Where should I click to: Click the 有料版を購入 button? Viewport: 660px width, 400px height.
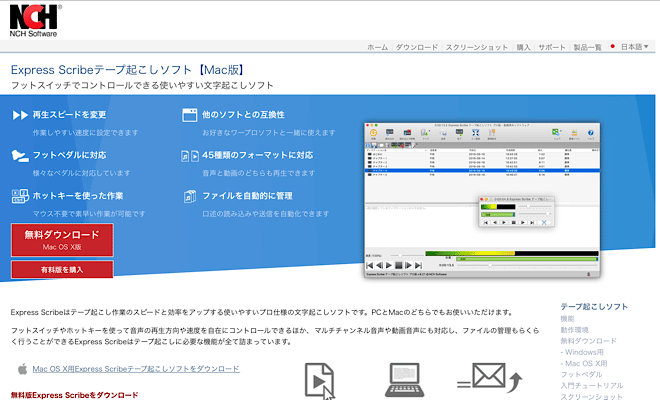tap(62, 269)
